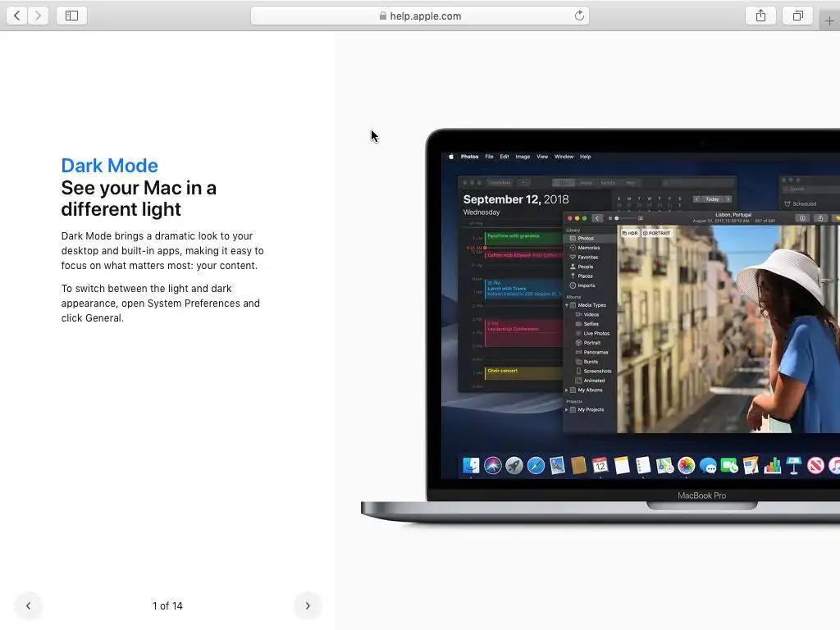
Task: Click paragraph starting 'Dark Mode brings a dramatic look'
Action: tap(162, 251)
